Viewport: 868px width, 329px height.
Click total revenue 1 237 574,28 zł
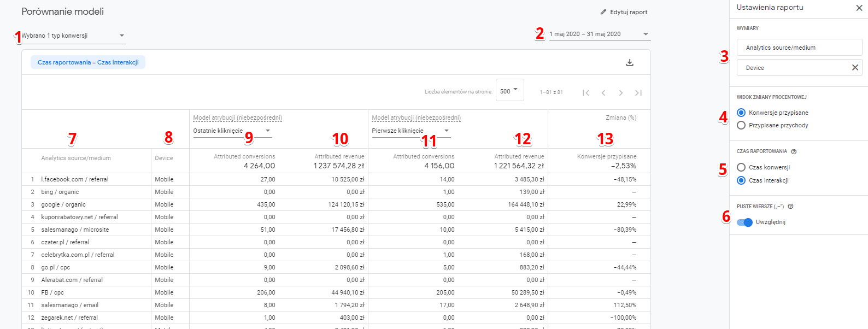coord(339,166)
